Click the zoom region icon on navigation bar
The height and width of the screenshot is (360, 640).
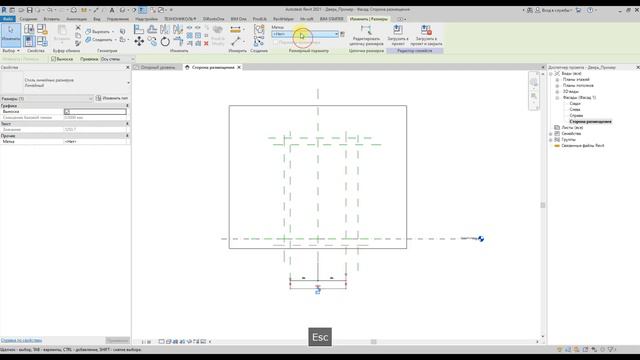534,96
